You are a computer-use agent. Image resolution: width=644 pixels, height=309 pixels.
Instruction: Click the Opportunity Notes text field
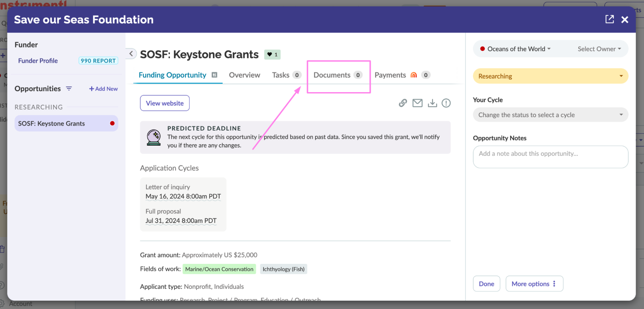pos(550,157)
